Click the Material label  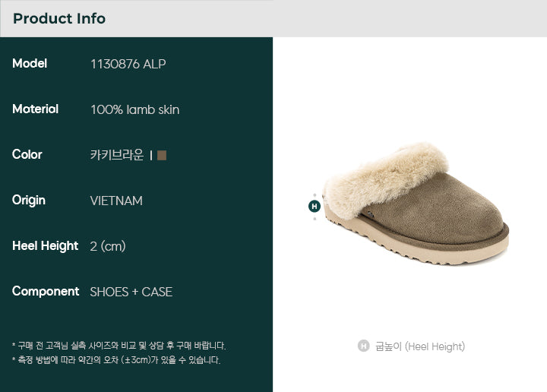pos(35,109)
